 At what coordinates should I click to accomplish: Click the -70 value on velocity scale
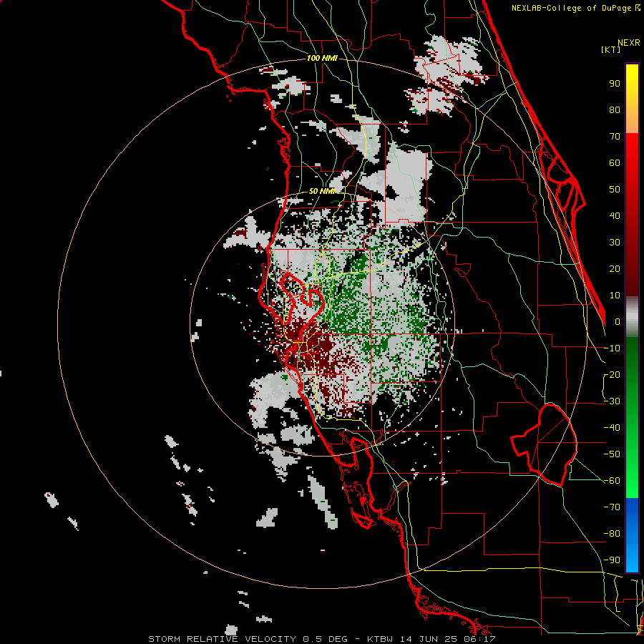[612, 507]
